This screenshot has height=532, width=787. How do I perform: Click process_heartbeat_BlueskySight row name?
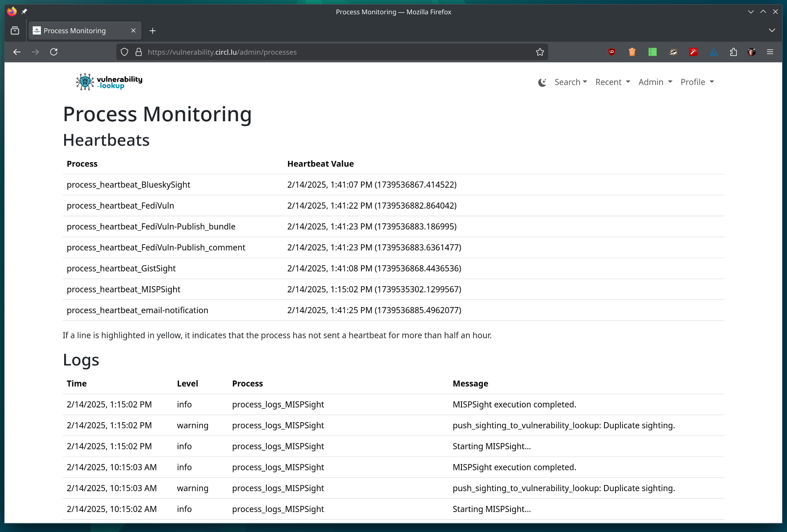128,185
